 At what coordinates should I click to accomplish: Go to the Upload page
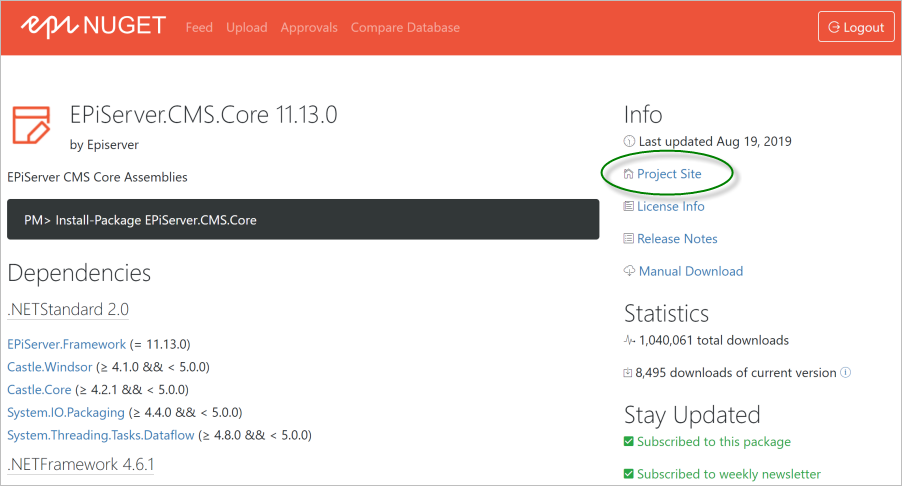[x=246, y=28]
